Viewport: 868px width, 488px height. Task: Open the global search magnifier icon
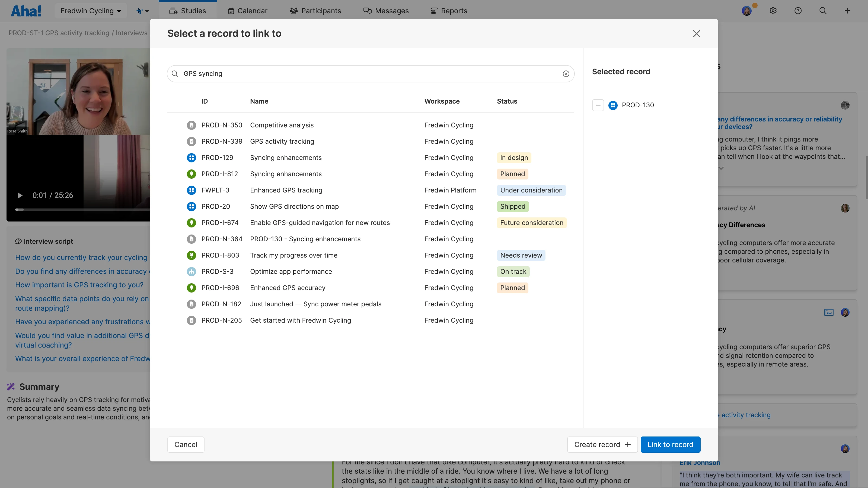tap(823, 11)
